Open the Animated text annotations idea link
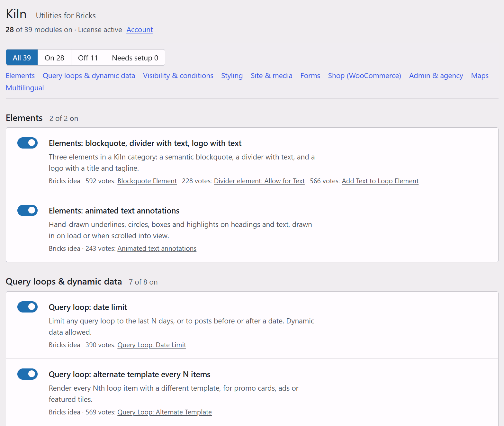Image resolution: width=504 pixels, height=426 pixels. [157, 249]
